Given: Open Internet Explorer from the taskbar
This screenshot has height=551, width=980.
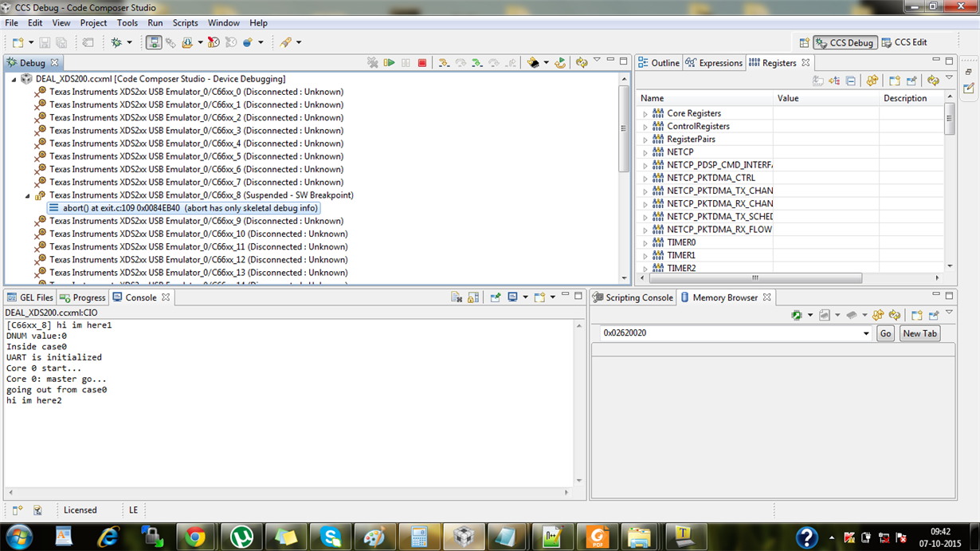Looking at the screenshot, I should (x=108, y=537).
